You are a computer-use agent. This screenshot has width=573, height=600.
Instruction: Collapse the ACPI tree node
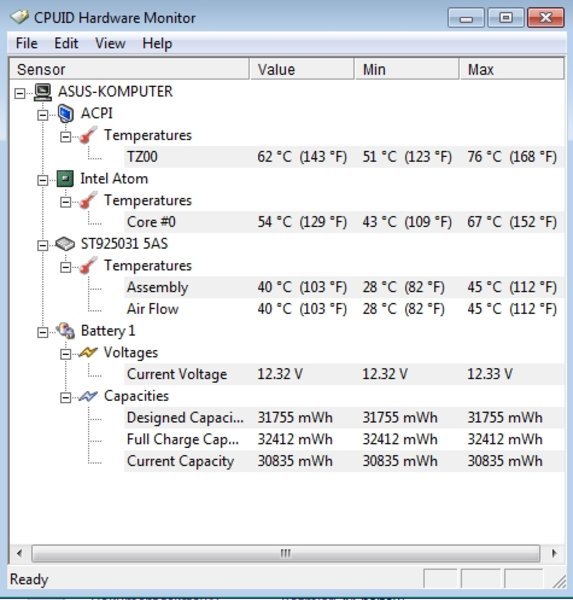[43, 115]
